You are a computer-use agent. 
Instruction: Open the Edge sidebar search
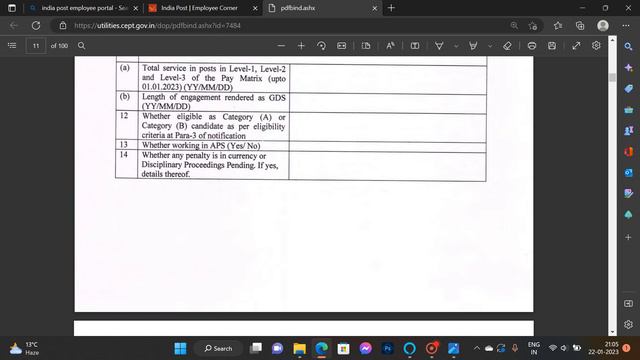click(629, 47)
